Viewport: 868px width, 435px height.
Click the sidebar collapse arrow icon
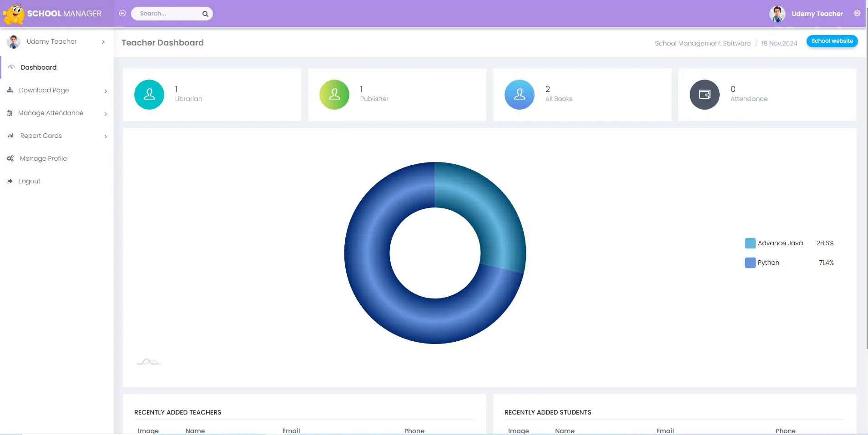click(x=122, y=13)
